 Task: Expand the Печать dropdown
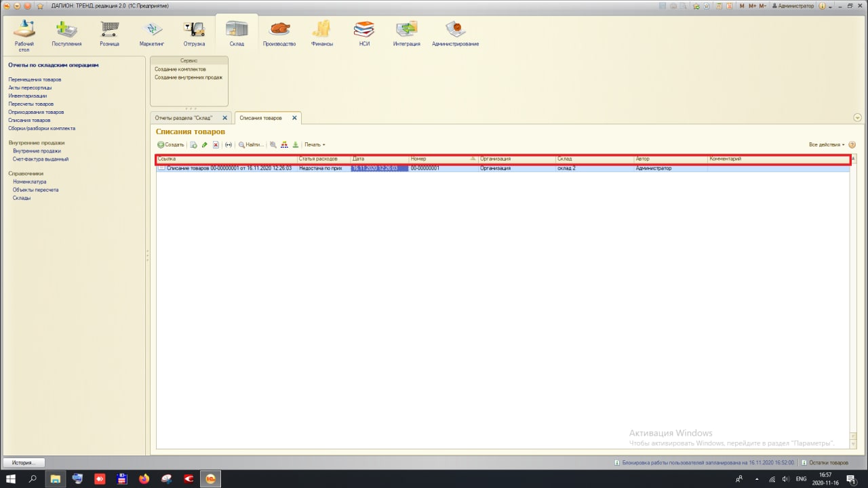click(315, 144)
